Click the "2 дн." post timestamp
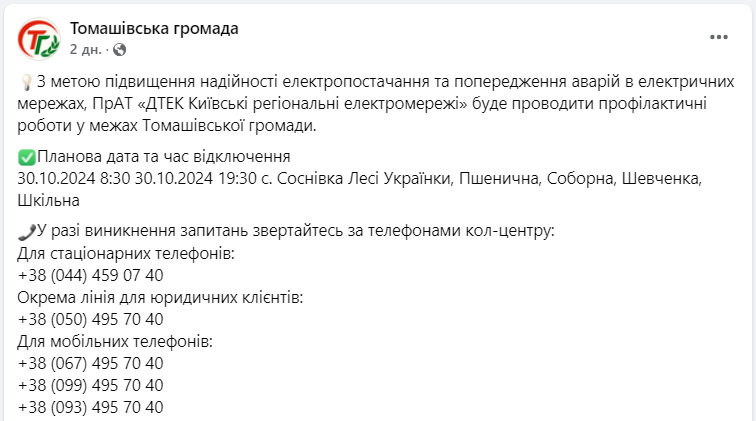 click(85, 48)
